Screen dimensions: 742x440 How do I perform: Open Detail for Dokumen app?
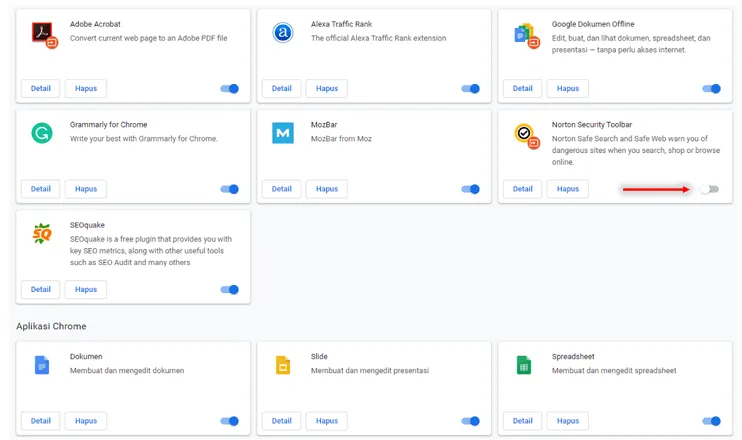pos(41,421)
